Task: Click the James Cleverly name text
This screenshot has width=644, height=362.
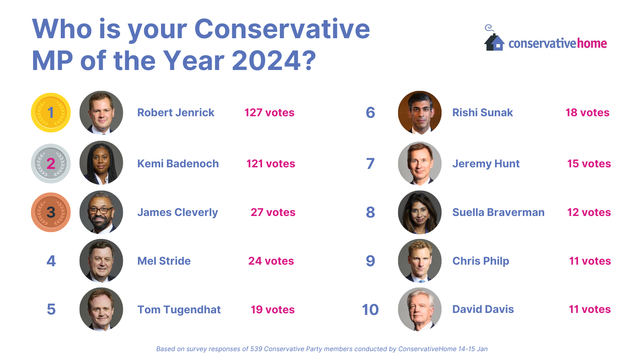Action: (178, 212)
